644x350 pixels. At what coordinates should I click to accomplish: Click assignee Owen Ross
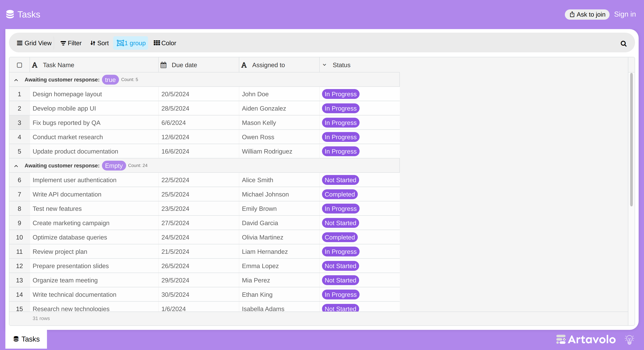[279, 137]
